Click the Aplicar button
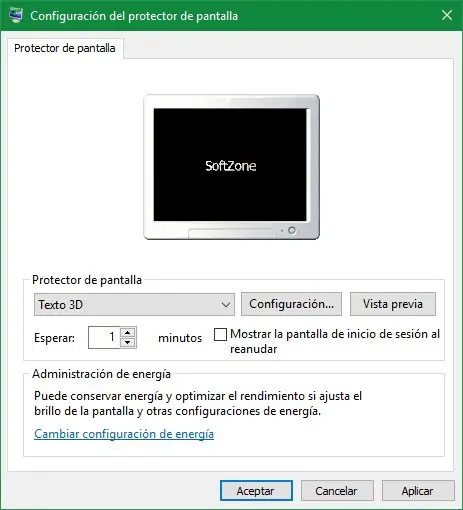463x510 pixels. pyautogui.click(x=418, y=491)
